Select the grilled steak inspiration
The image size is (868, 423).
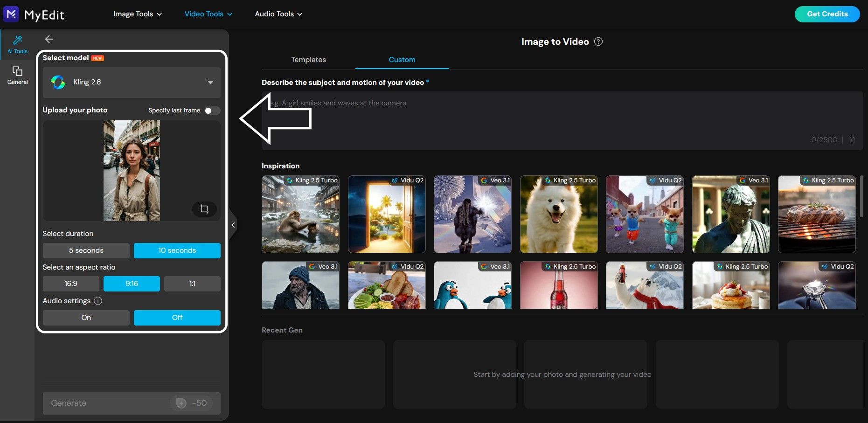click(817, 214)
